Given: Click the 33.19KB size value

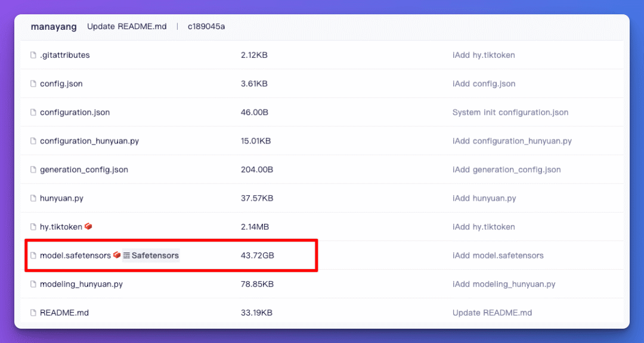Looking at the screenshot, I should 256,313.
